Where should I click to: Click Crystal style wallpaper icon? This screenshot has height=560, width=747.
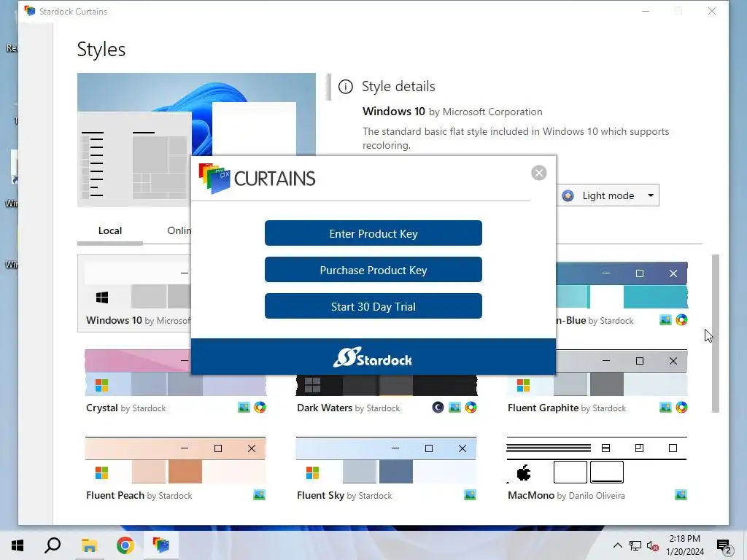click(x=244, y=407)
